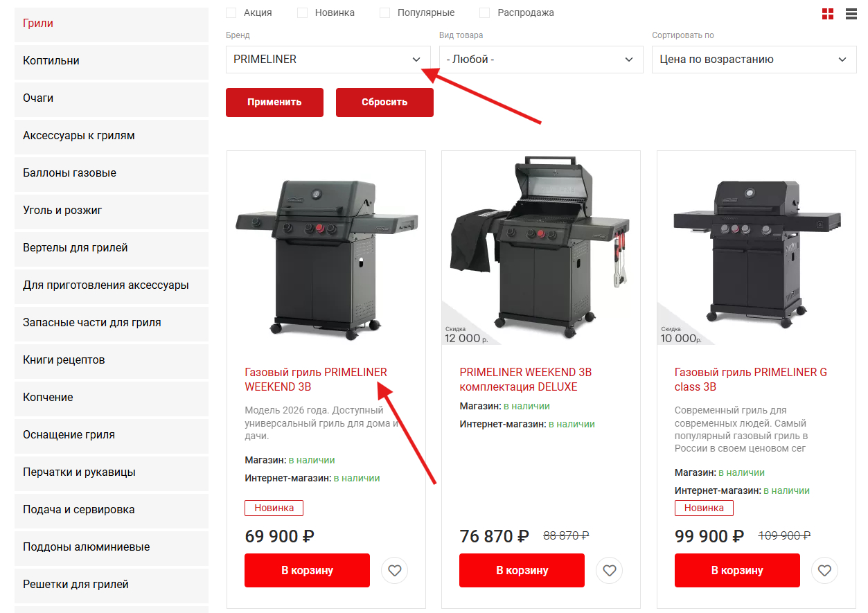The image size is (868, 613).
Task: Open the Бренд dropdown showing PRIMELINER
Action: (x=328, y=60)
